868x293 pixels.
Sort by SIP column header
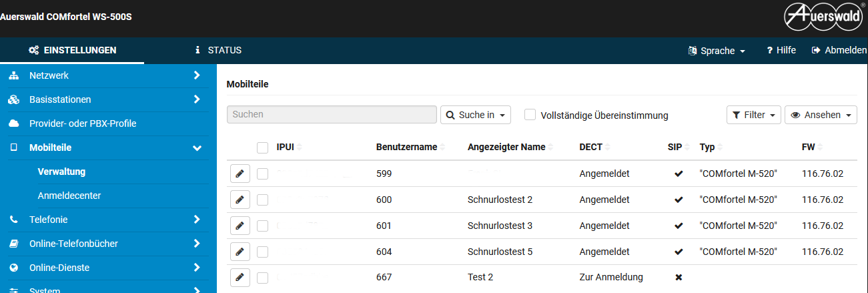[x=677, y=147]
